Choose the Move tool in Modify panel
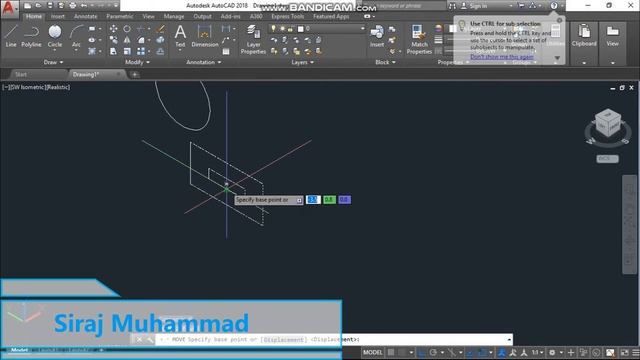Image resolution: width=640 pixels, height=360 pixels. (x=113, y=29)
